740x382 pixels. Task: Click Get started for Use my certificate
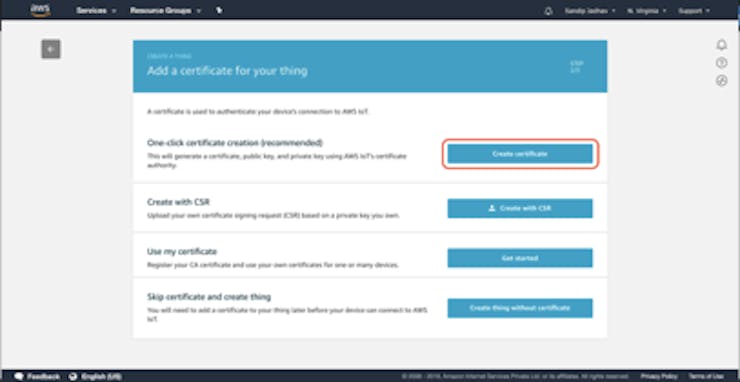[520, 258]
